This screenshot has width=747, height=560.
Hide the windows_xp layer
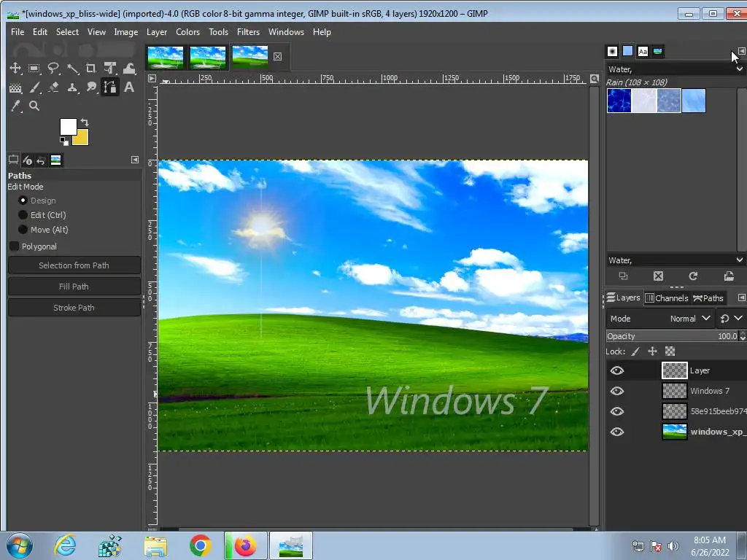click(617, 432)
